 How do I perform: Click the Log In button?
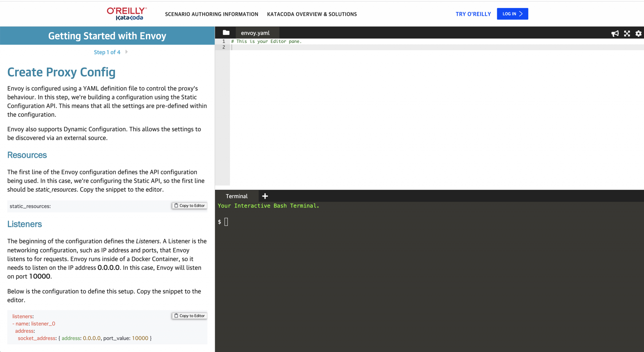click(513, 14)
